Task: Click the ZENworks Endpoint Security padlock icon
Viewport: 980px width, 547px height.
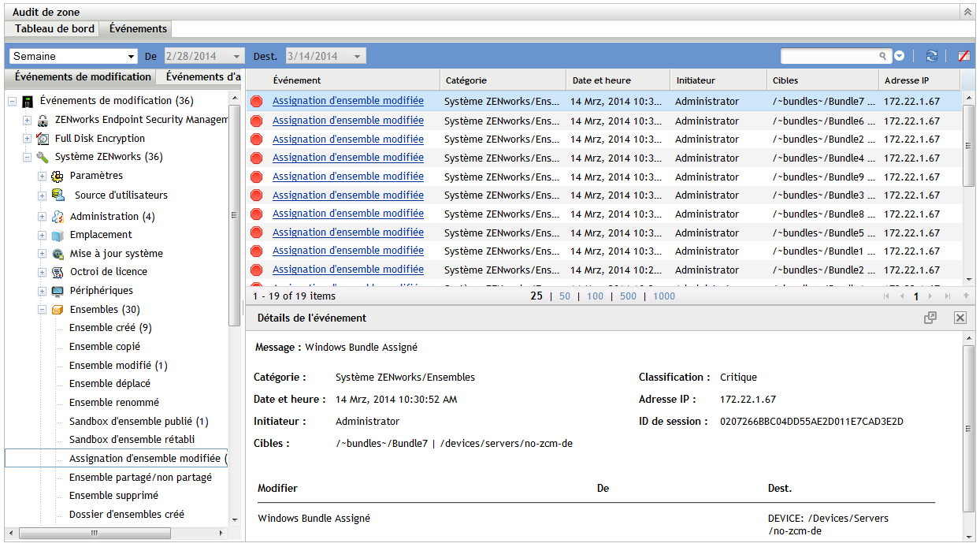Action: (43, 120)
